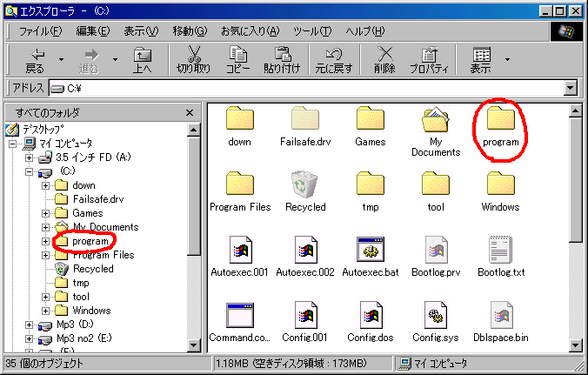
Task: Expand the 3.5 インチ FD (A:) node
Action: (29, 157)
